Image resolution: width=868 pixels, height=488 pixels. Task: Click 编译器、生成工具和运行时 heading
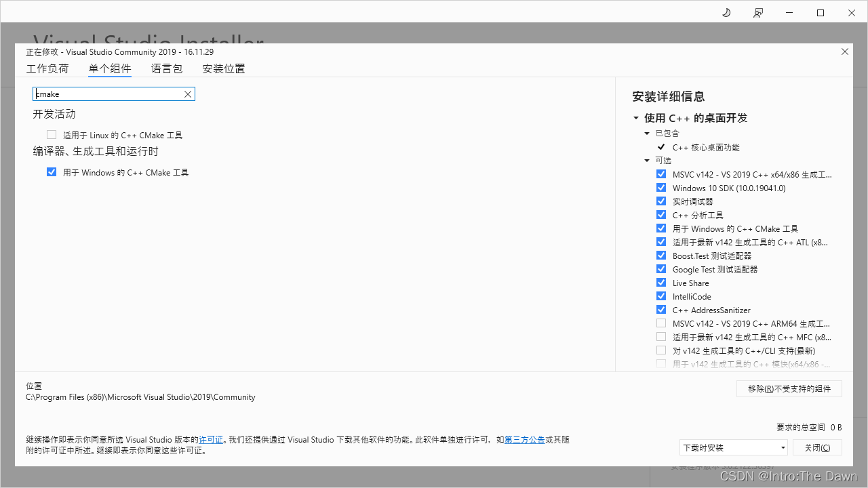click(x=96, y=151)
